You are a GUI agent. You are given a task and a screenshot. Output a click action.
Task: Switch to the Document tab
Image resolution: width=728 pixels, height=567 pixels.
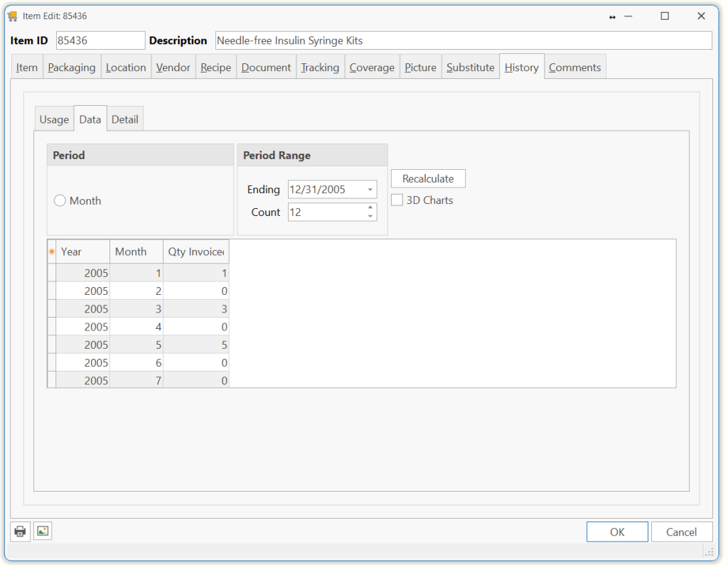point(266,67)
